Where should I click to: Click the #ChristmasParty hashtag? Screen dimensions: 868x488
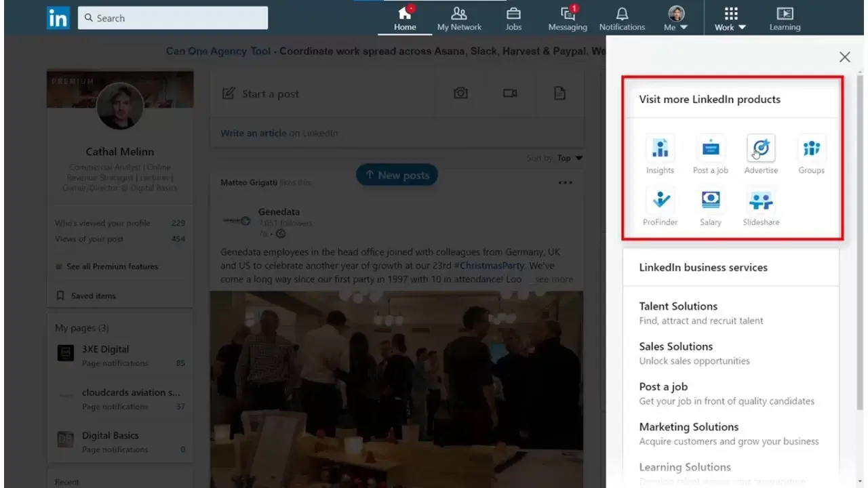490,266
